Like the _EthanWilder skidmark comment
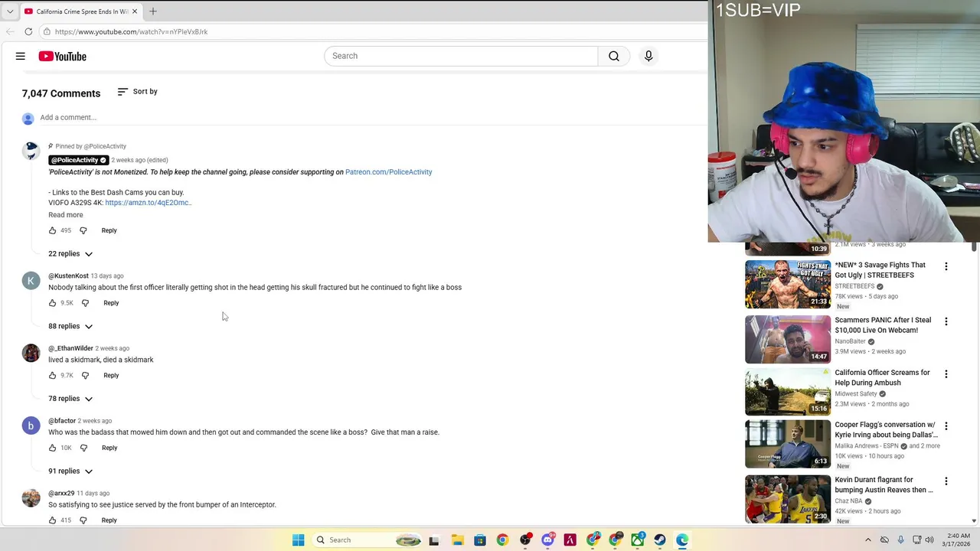Image resolution: width=980 pixels, height=551 pixels. (x=53, y=376)
